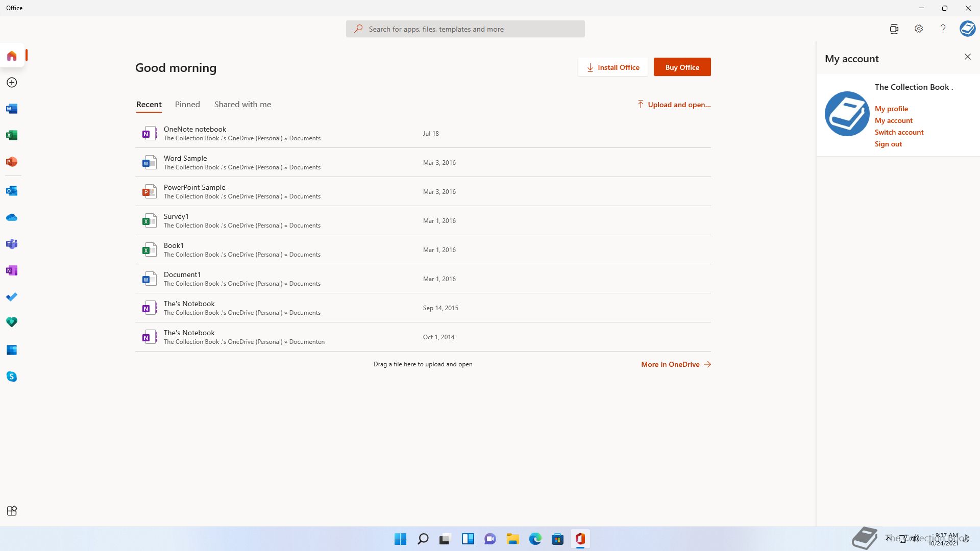Open OneNote from the sidebar
980x551 pixels.
(x=12, y=270)
